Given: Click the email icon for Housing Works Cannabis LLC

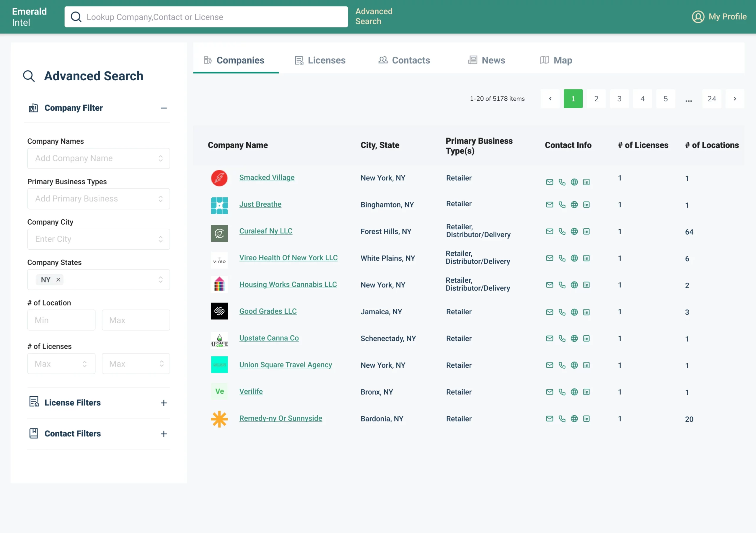Looking at the screenshot, I should click(x=550, y=285).
